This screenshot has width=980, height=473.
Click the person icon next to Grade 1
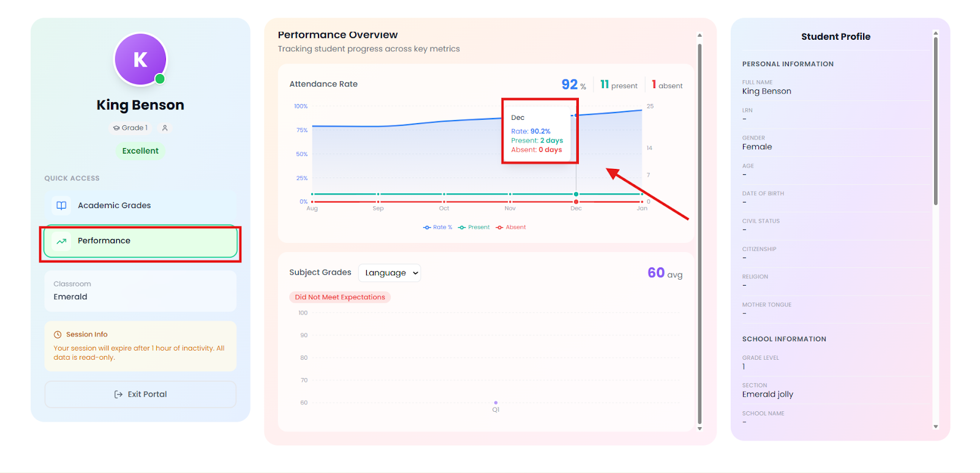(165, 128)
